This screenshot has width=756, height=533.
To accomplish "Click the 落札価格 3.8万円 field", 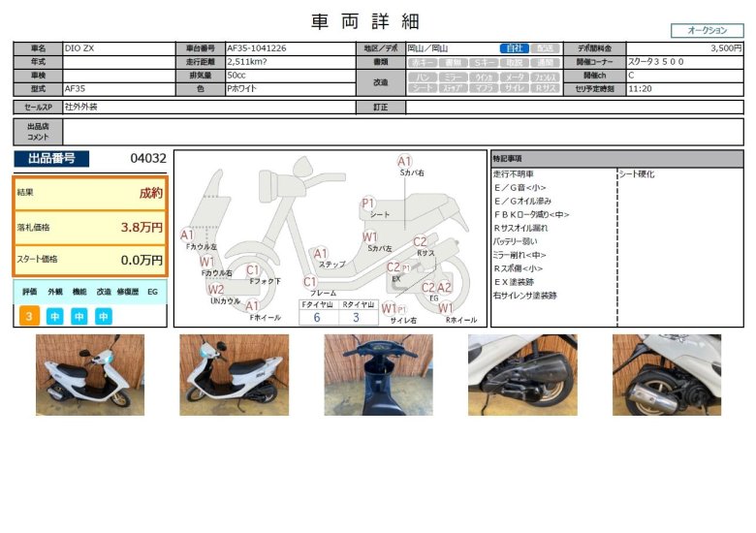I will [x=89, y=227].
